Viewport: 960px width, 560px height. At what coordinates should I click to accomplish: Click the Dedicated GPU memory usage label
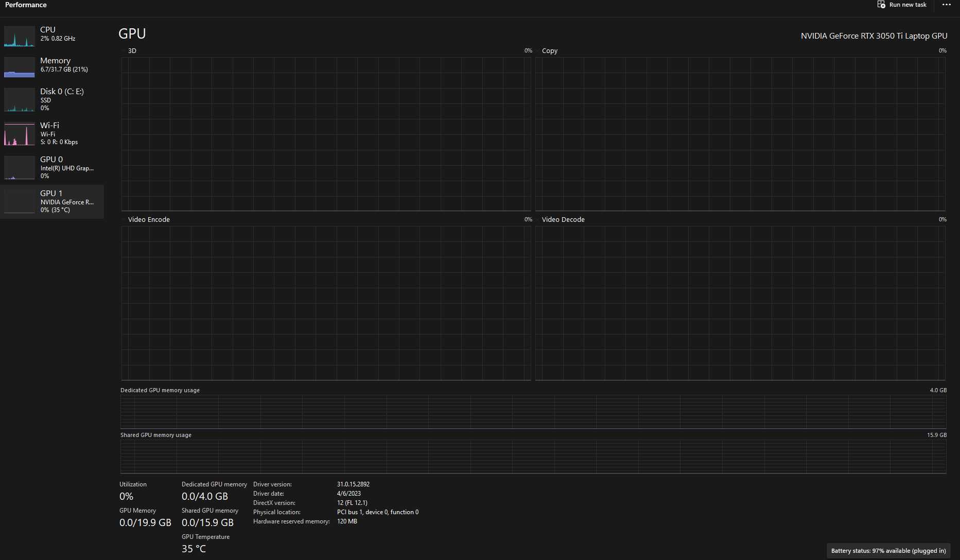pos(160,390)
